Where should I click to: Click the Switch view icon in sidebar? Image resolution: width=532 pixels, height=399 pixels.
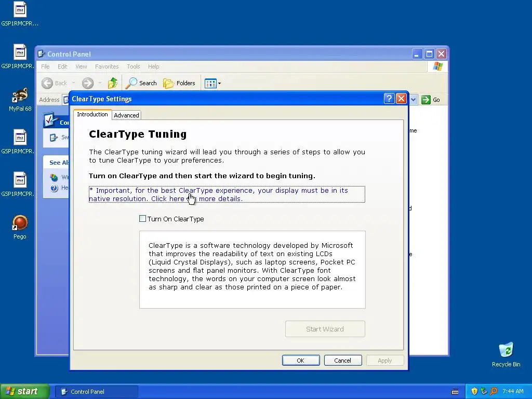(54, 137)
